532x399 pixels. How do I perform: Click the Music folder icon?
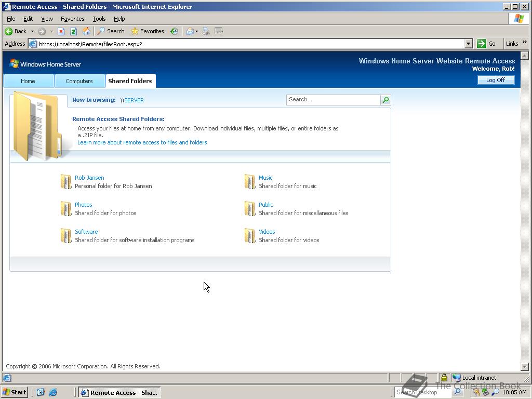pyautogui.click(x=250, y=181)
